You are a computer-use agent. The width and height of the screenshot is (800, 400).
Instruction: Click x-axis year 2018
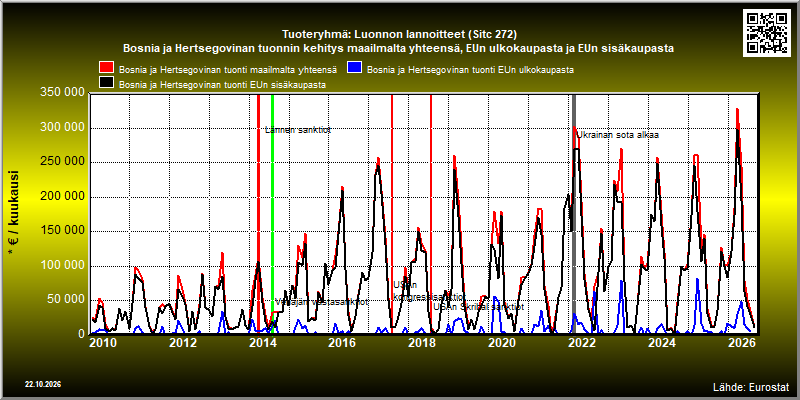tap(421, 343)
